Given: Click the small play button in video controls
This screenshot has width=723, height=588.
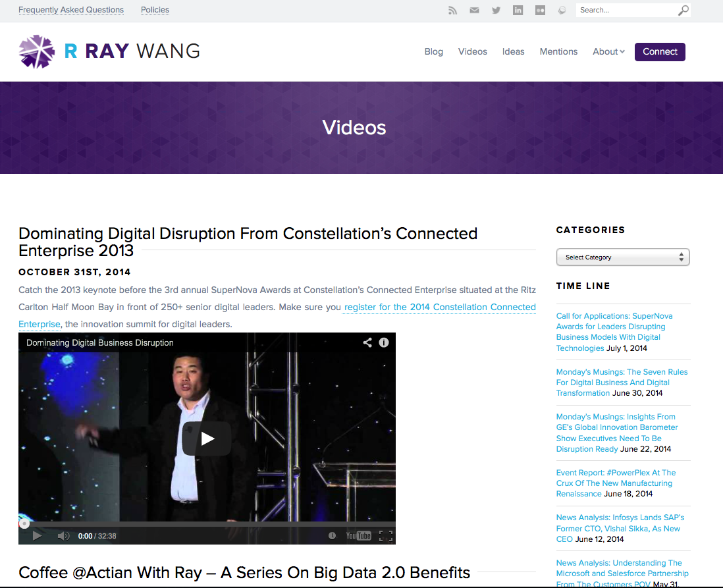Looking at the screenshot, I should pos(37,536).
